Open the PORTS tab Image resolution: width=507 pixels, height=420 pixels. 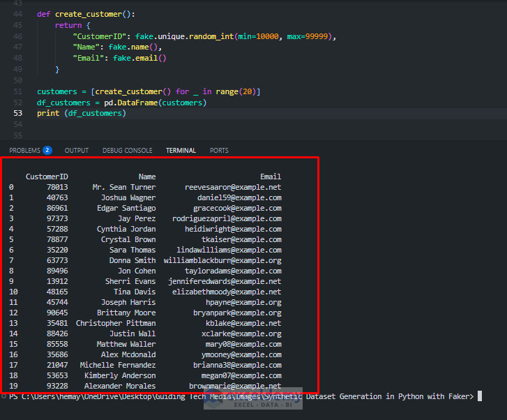(x=219, y=151)
